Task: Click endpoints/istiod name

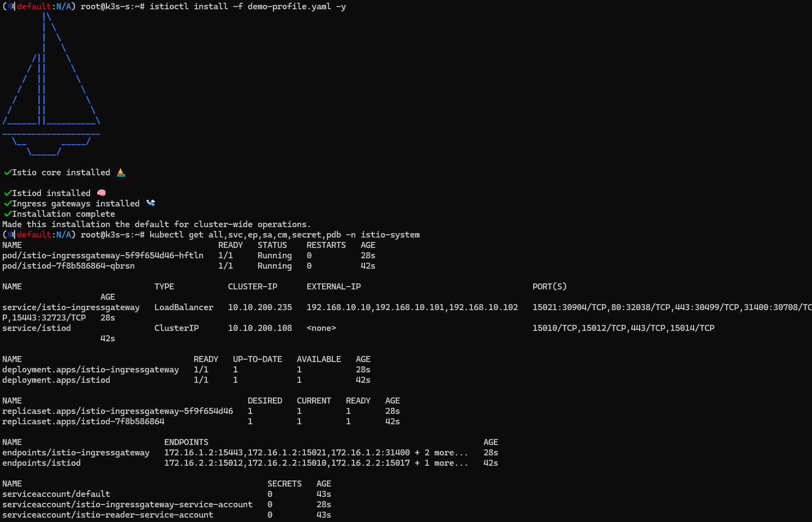Action: (x=41, y=463)
